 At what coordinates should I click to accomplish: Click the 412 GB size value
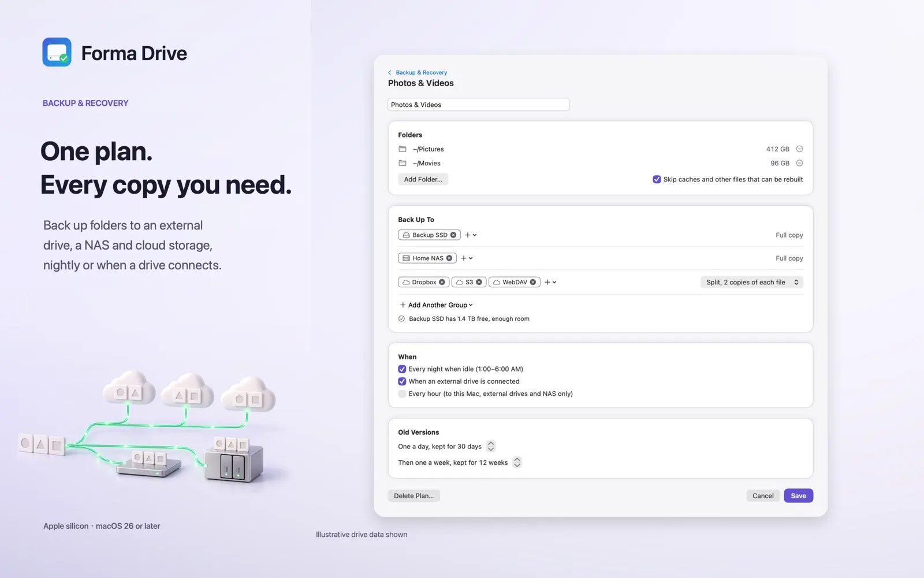[x=777, y=149]
